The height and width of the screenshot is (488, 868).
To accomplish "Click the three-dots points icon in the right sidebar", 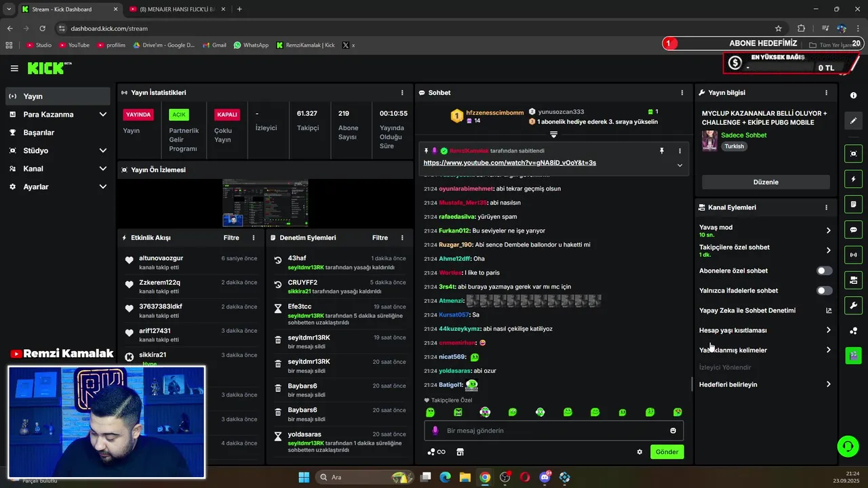I will pos(853,331).
